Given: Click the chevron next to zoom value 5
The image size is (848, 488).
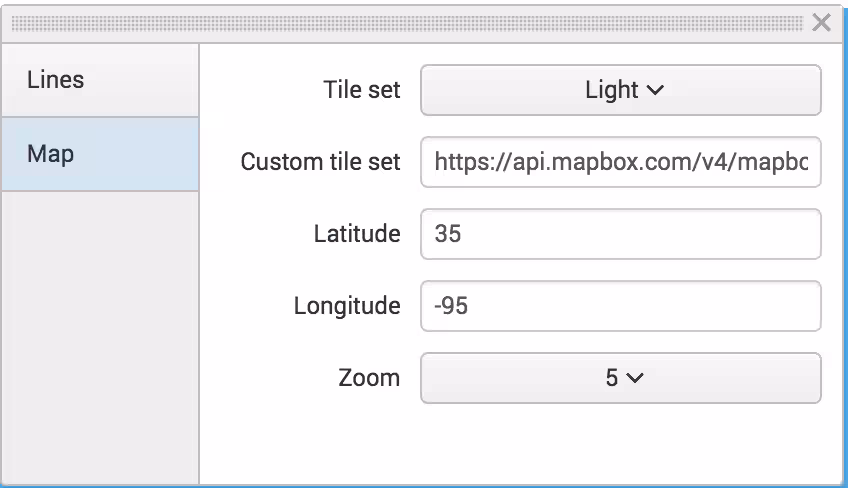Looking at the screenshot, I should [x=635, y=378].
